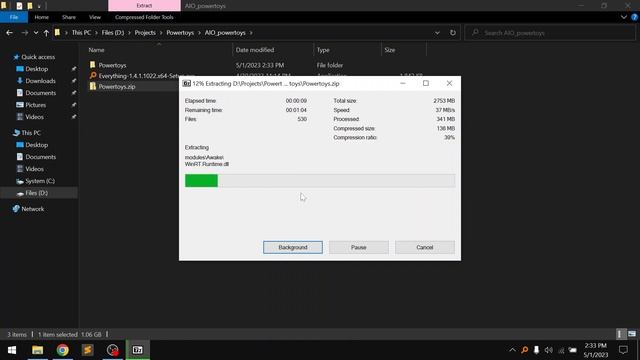Select the Powertoys folder
This screenshot has height=360, width=640.
pyautogui.click(x=112, y=65)
